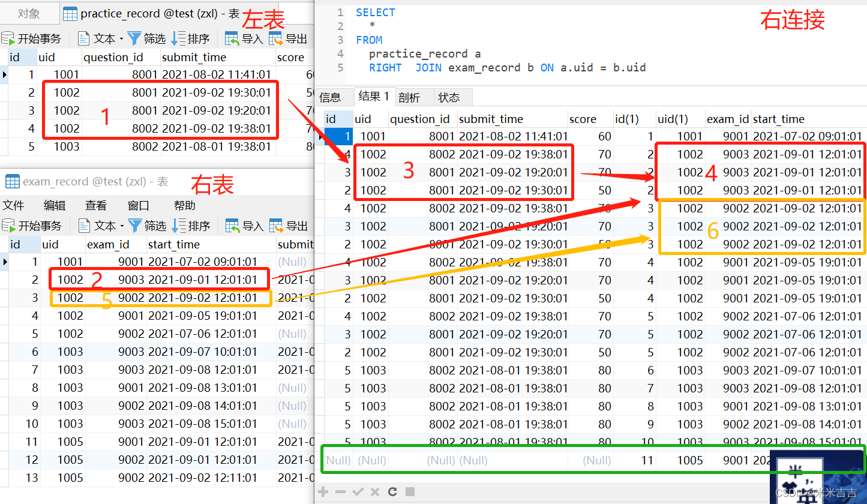Select the practice_record @test (zxl) tab

click(160, 14)
